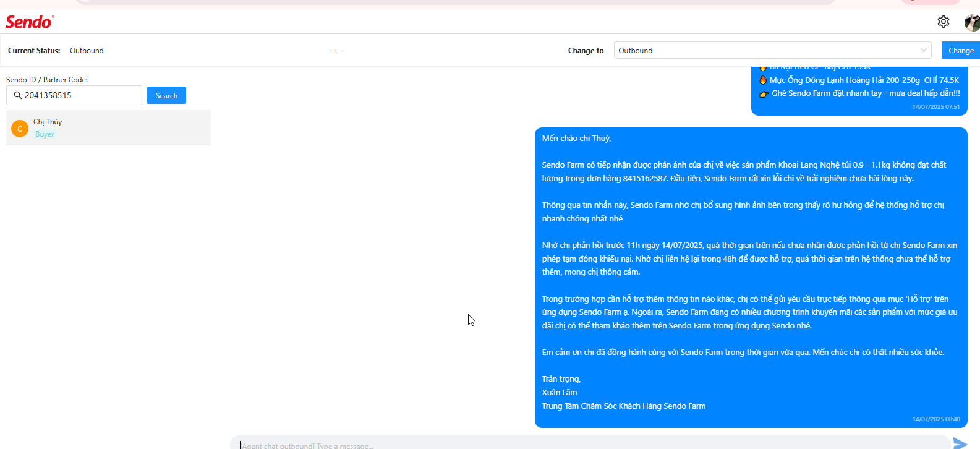The width and height of the screenshot is (980, 449).
Task: Click the orange avatar of Chị Thúy
Action: 20,129
